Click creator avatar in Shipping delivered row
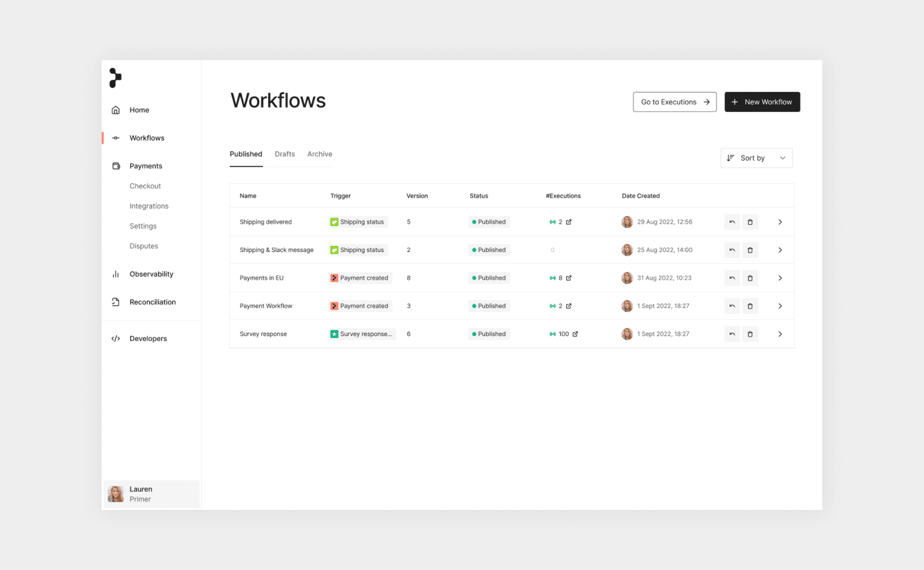924x570 pixels. tap(627, 222)
